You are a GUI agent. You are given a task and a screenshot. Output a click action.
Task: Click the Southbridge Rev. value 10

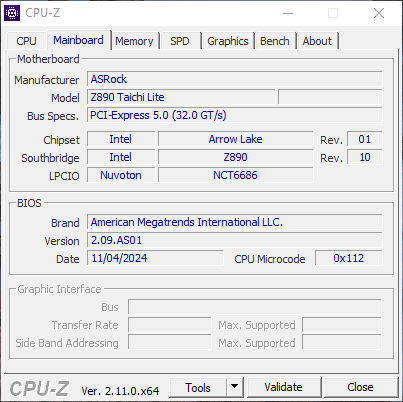click(x=365, y=157)
